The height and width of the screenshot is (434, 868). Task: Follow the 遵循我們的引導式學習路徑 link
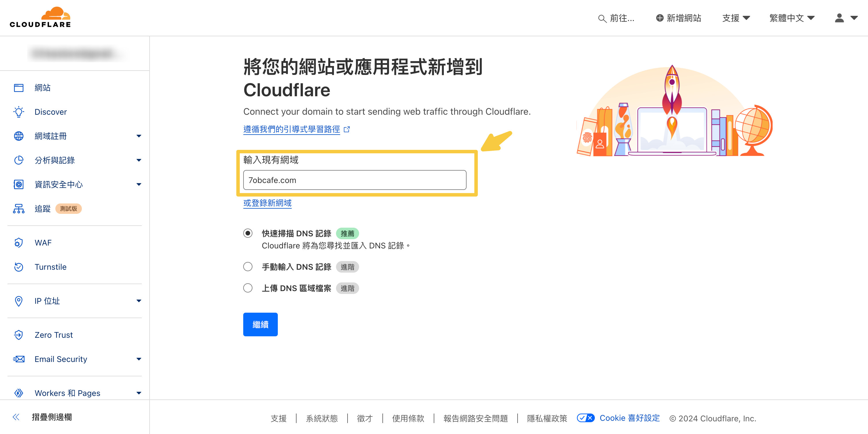click(292, 129)
